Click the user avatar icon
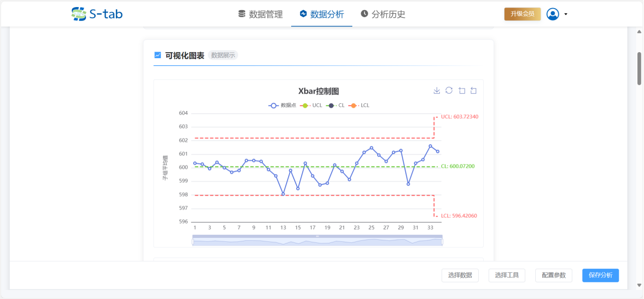Image resolution: width=644 pixels, height=299 pixels. pos(553,14)
